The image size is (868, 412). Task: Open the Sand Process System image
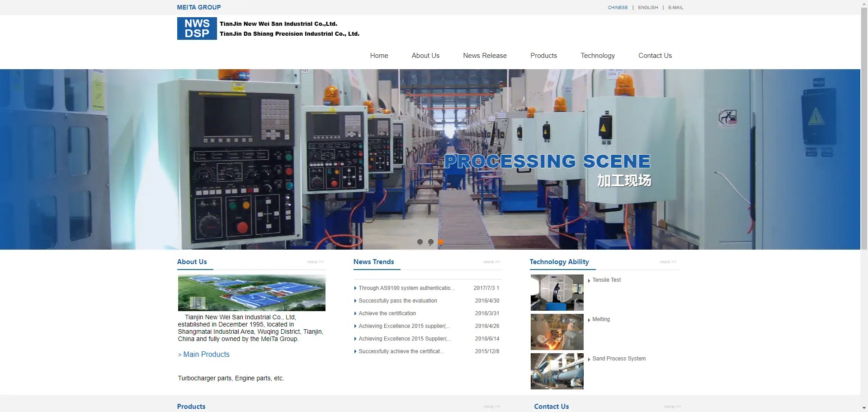(x=557, y=371)
